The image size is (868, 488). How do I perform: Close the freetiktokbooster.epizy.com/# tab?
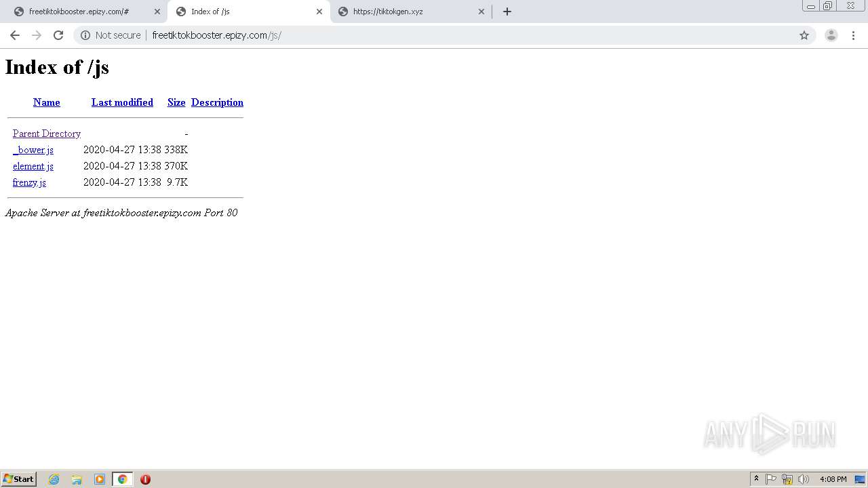point(157,12)
